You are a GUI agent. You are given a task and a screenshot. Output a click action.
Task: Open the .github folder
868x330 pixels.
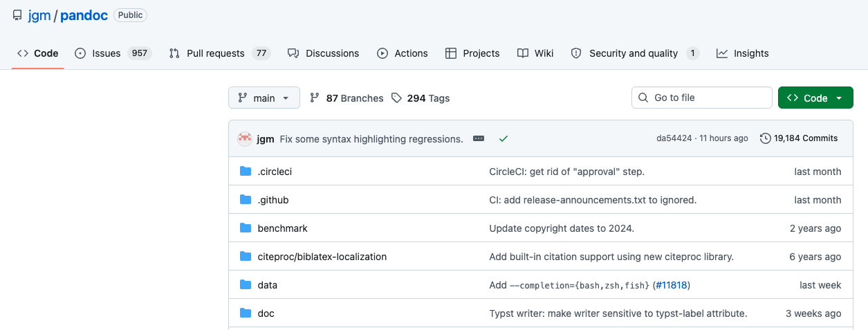(x=273, y=200)
